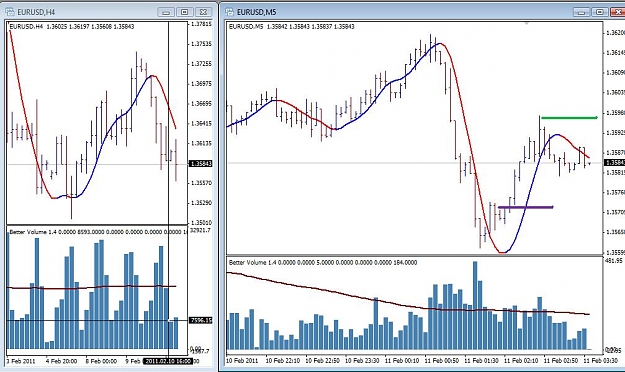Click price level 1.36135 on H4 scale
625x372 pixels.
pyautogui.click(x=201, y=144)
